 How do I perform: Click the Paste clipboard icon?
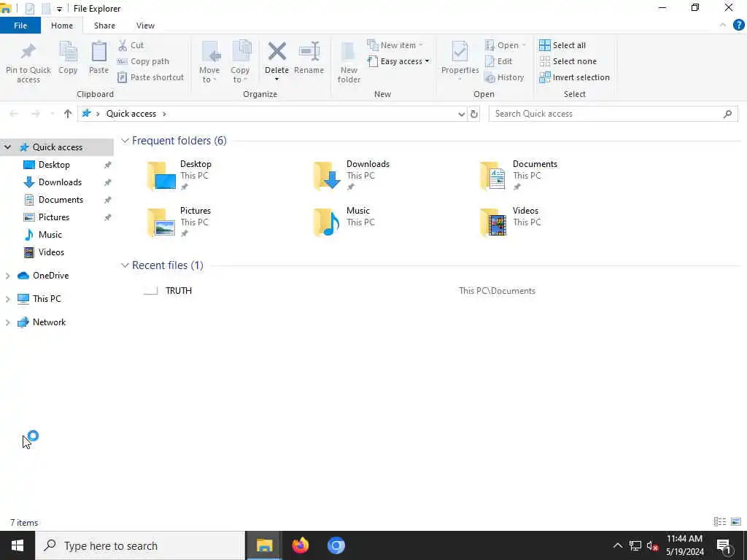(98, 52)
